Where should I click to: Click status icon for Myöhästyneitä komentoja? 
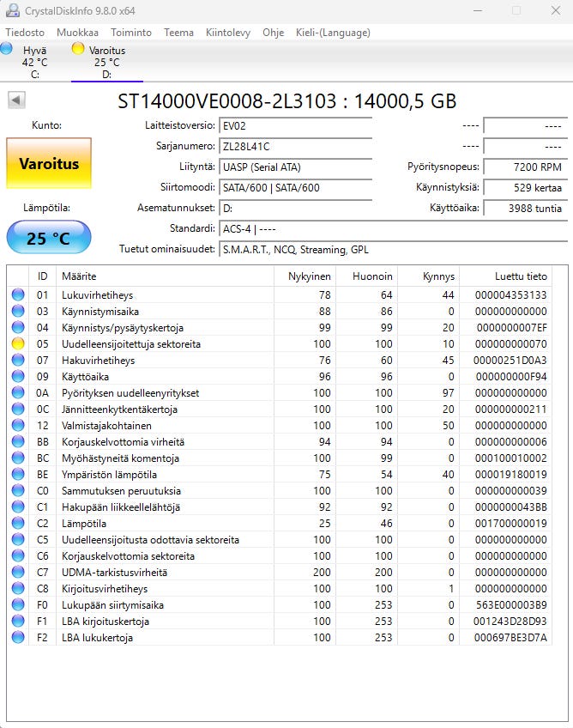[x=18, y=458]
